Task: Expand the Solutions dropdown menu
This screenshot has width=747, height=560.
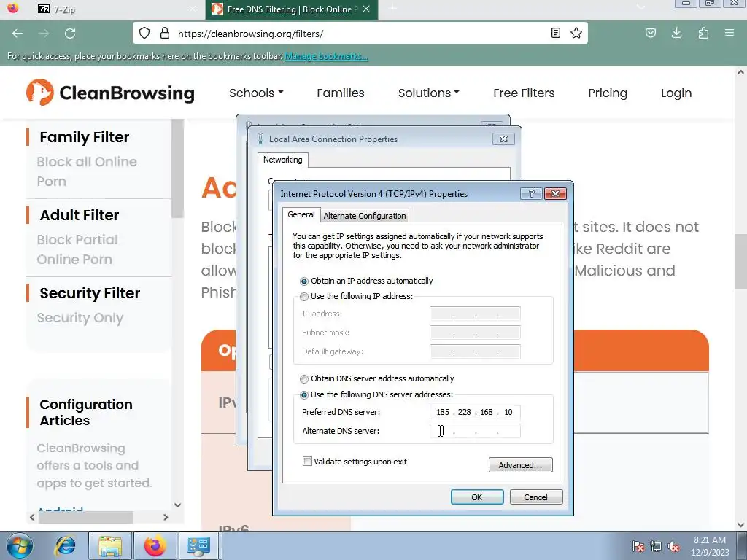Action: 429,93
